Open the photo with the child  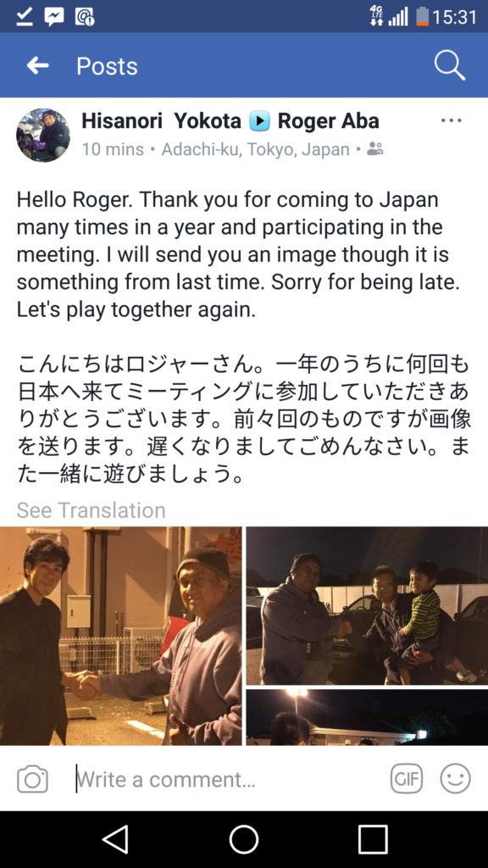367,605
